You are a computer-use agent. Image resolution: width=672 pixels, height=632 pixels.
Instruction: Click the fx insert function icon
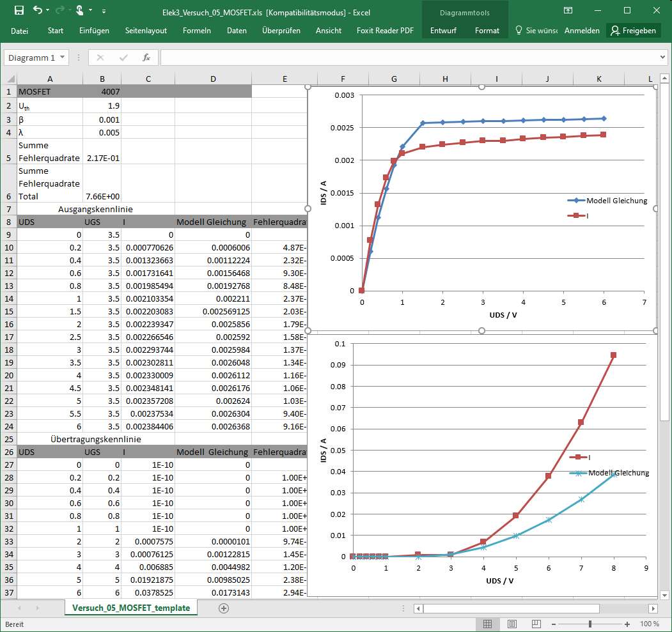(x=146, y=58)
